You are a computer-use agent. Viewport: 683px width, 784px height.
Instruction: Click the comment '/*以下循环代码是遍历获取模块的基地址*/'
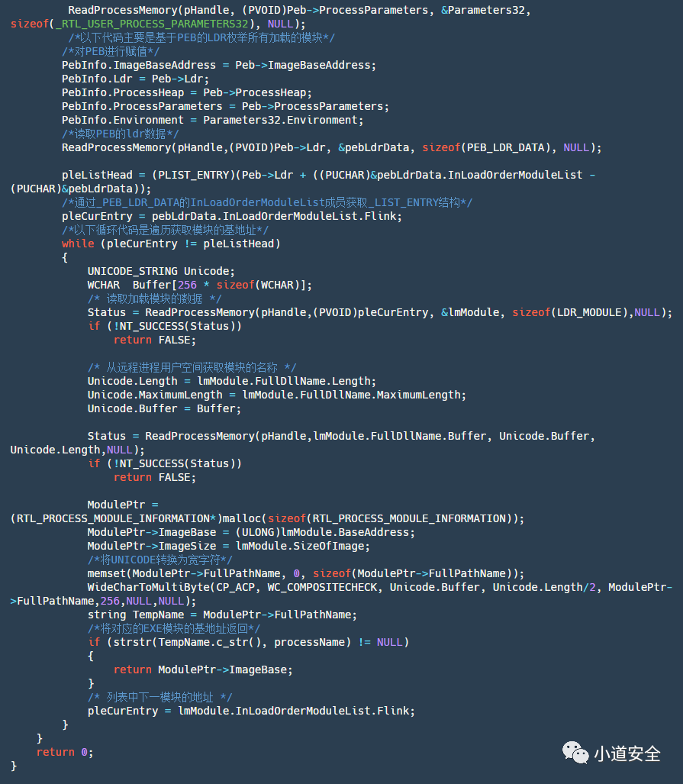[x=165, y=230]
